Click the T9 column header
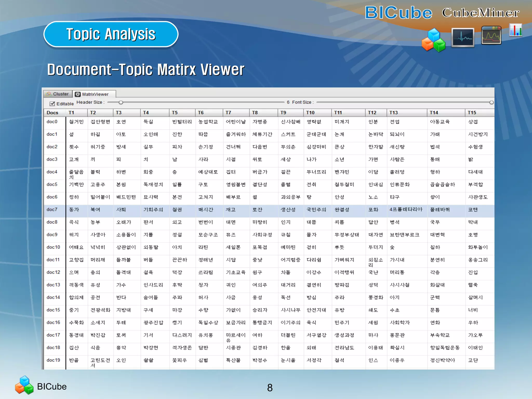Viewport: 532px width, 399px height. (291, 112)
